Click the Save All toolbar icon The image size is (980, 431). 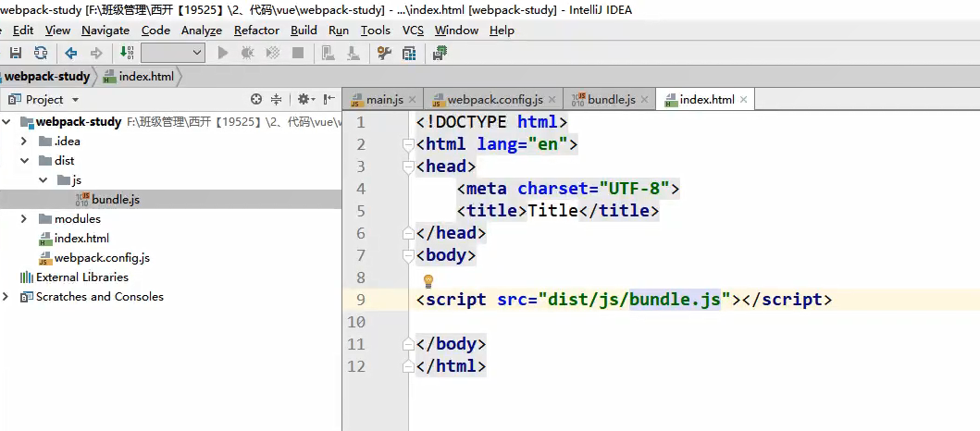[x=17, y=53]
